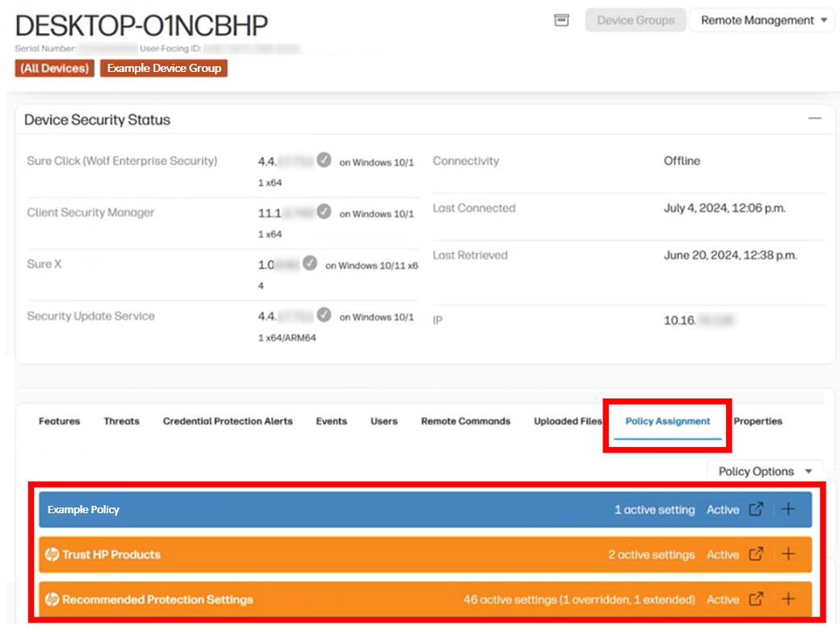Click the Sure X version checkmark icon
The width and height of the screenshot is (840, 632).
coord(309,263)
